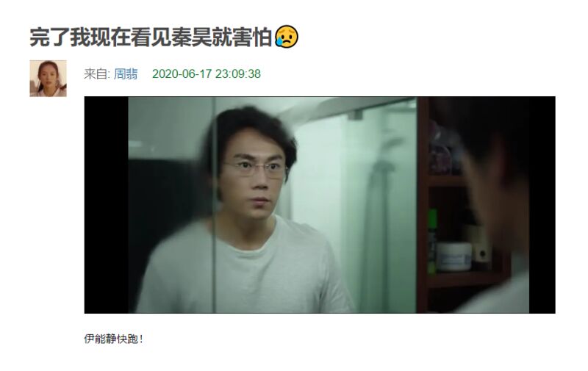This screenshot has height=371, width=588.
Task: Click the 来自: label beside the username
Action: coord(97,73)
